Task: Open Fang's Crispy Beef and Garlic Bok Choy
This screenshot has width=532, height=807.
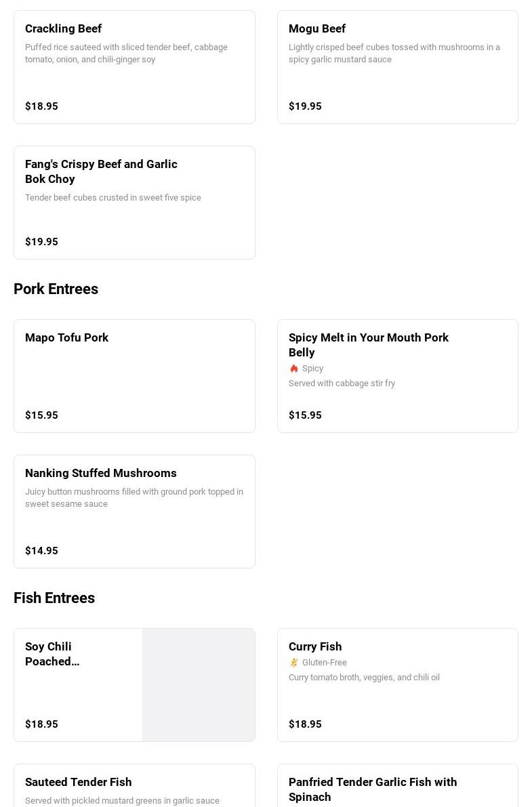Action: [101, 171]
